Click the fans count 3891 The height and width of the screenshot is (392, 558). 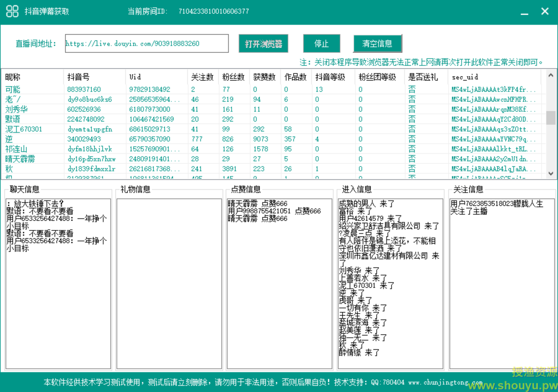pyautogui.click(x=229, y=169)
